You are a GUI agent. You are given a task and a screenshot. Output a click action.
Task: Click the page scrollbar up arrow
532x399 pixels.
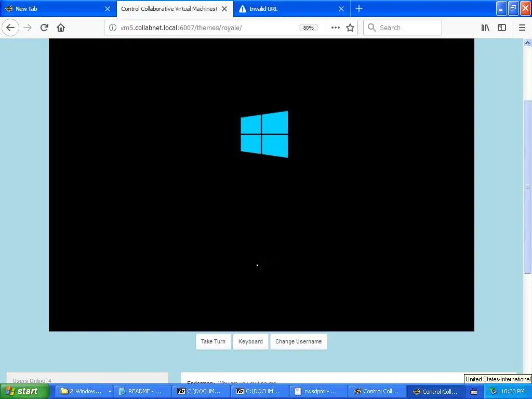[x=527, y=43]
